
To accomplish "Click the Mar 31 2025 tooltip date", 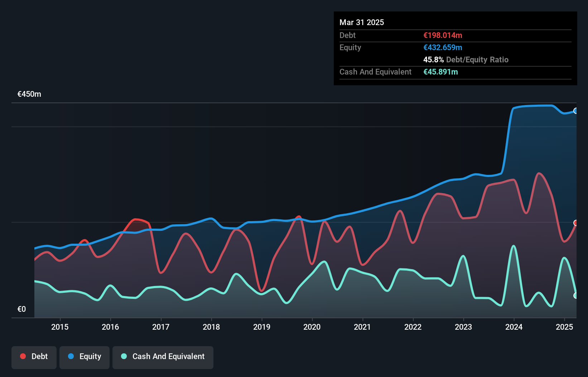I will [362, 22].
